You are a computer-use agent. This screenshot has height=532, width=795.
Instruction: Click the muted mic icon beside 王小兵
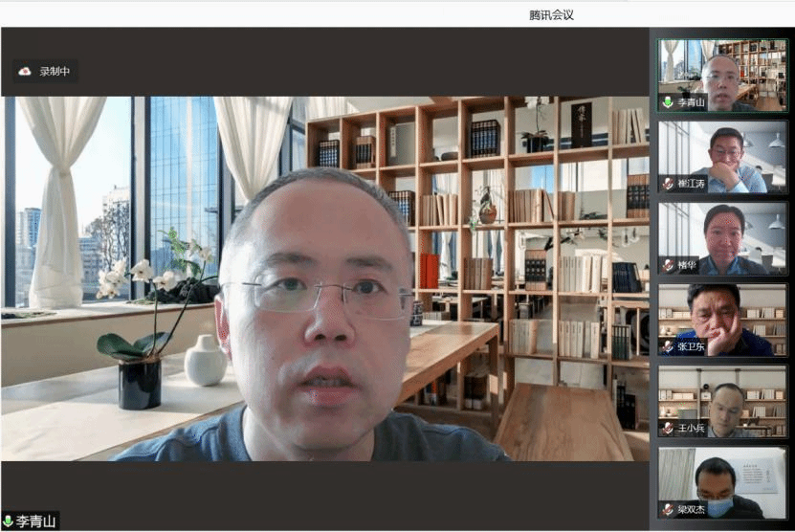point(668,428)
